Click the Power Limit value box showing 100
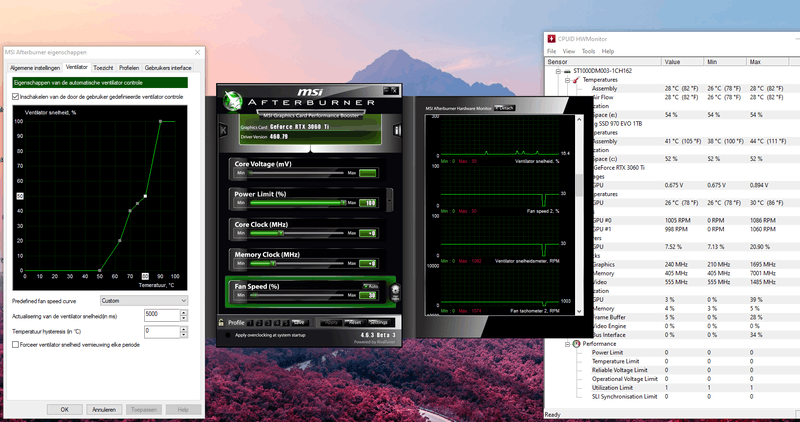Viewport: 800px width, 422px height. pyautogui.click(x=367, y=203)
